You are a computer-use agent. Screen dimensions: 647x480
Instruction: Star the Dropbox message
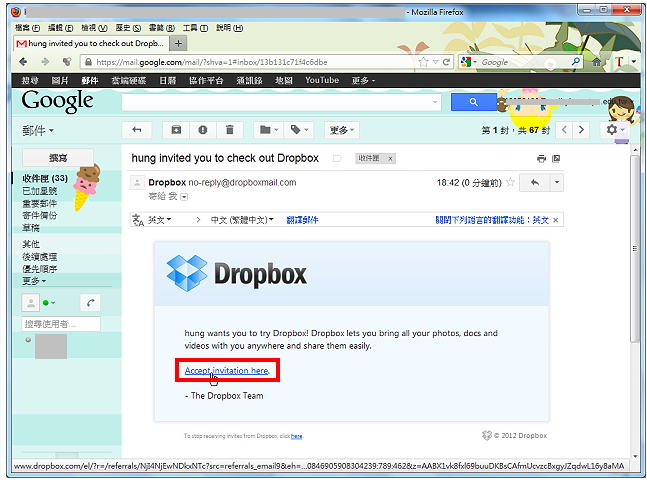[x=510, y=182]
